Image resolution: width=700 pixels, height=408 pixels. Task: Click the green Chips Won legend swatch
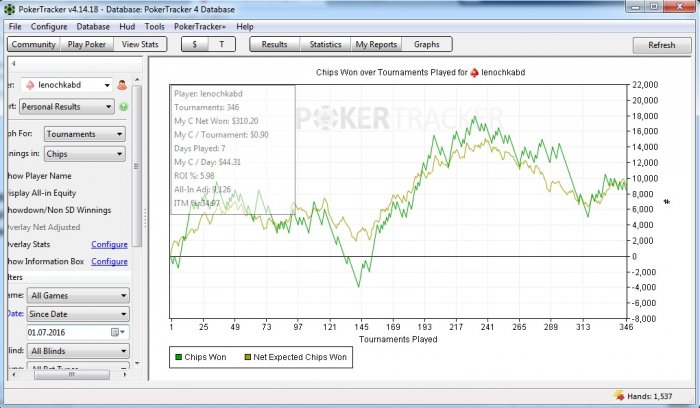pyautogui.click(x=179, y=357)
